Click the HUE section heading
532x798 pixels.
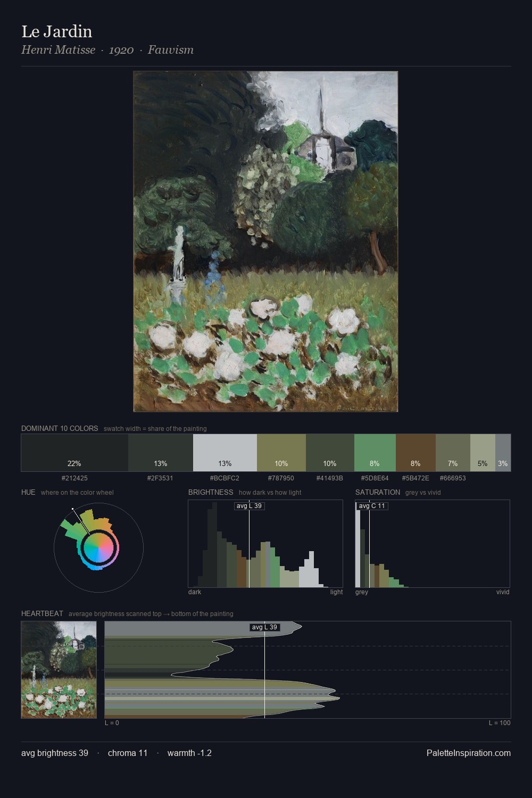point(28,492)
